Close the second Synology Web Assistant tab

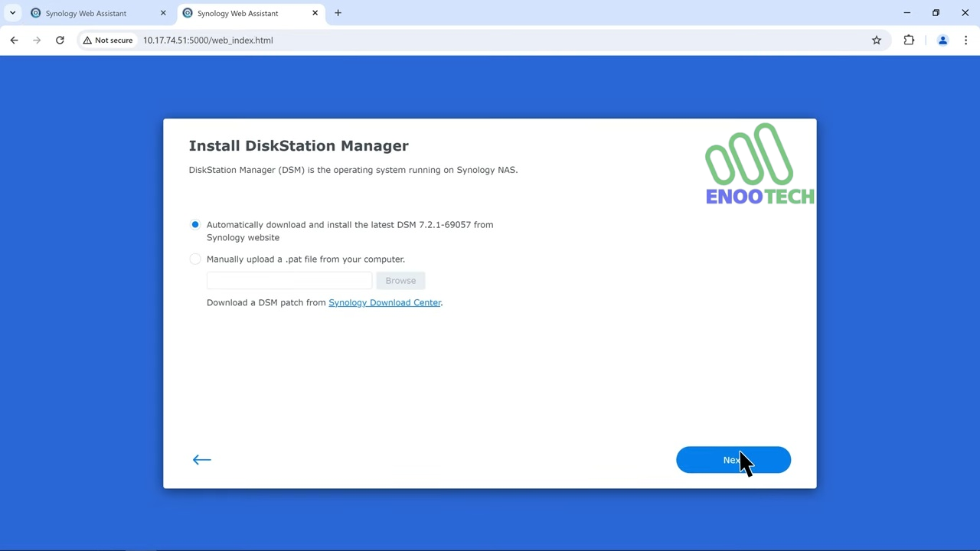315,13
